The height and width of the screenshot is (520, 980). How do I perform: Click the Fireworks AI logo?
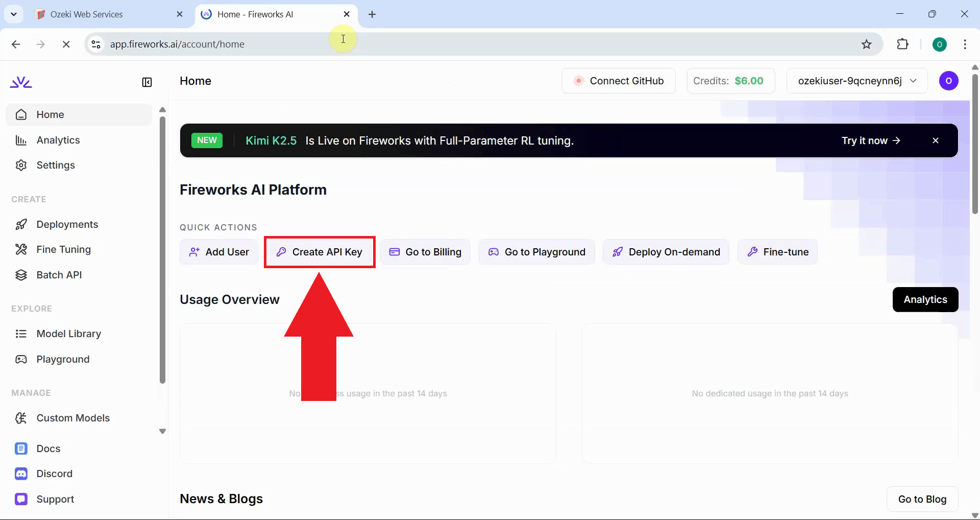pyautogui.click(x=21, y=81)
